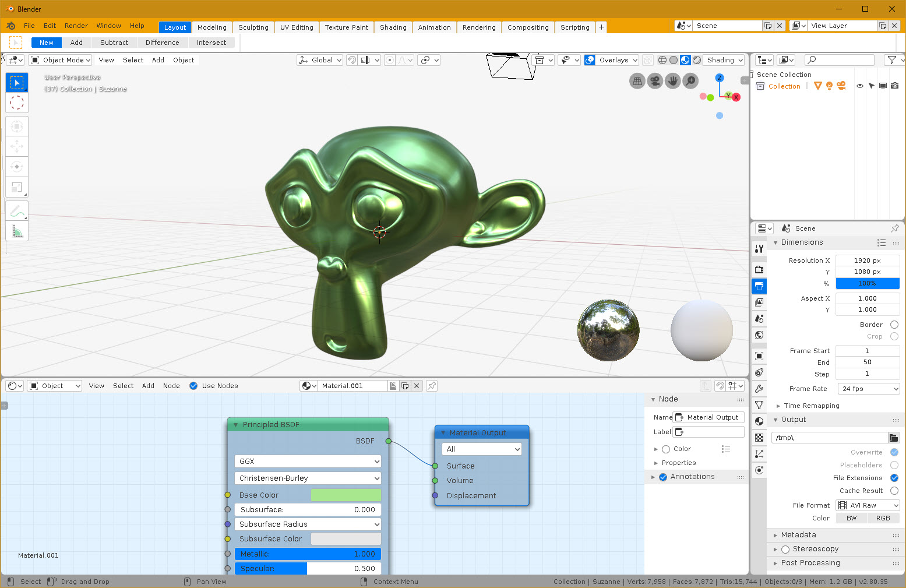Activate the Scale tool in toolbar

point(17,187)
